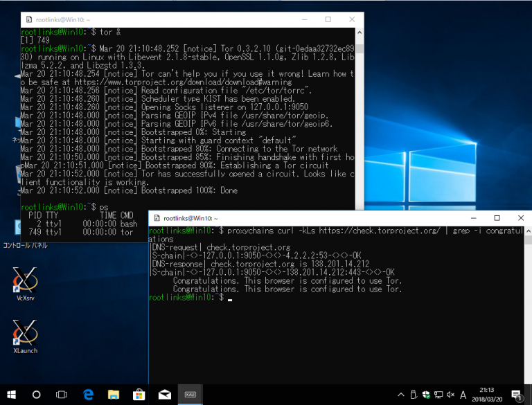Open the VcXsrv desktop shortcut
The width and height of the screenshot is (532, 405).
point(26,284)
